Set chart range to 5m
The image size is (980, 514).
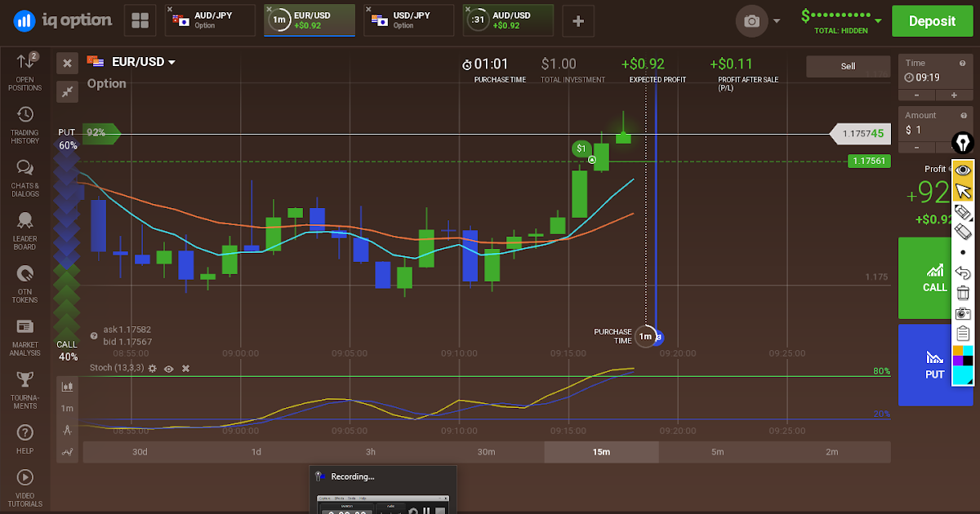tap(717, 452)
